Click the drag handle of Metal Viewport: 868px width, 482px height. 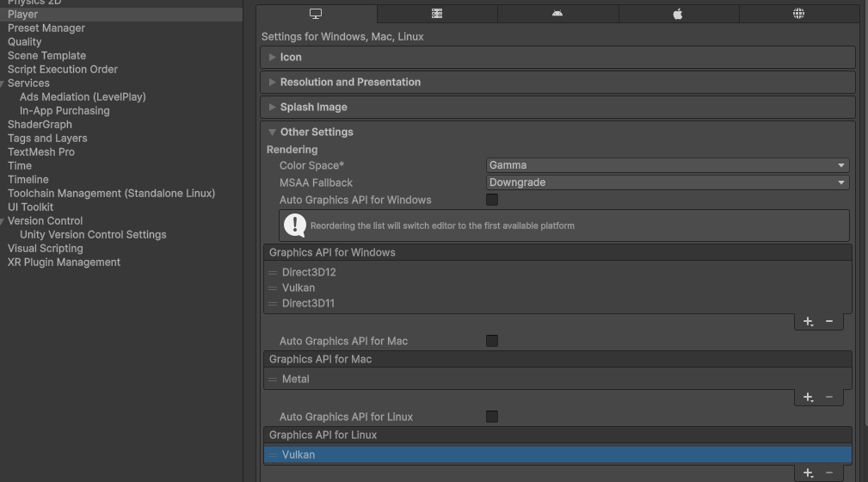coord(273,380)
